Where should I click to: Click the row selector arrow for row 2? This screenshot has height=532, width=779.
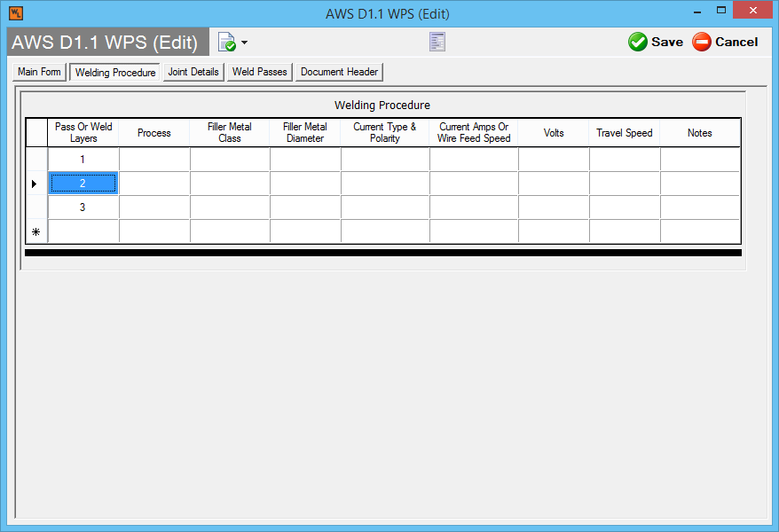click(36, 184)
